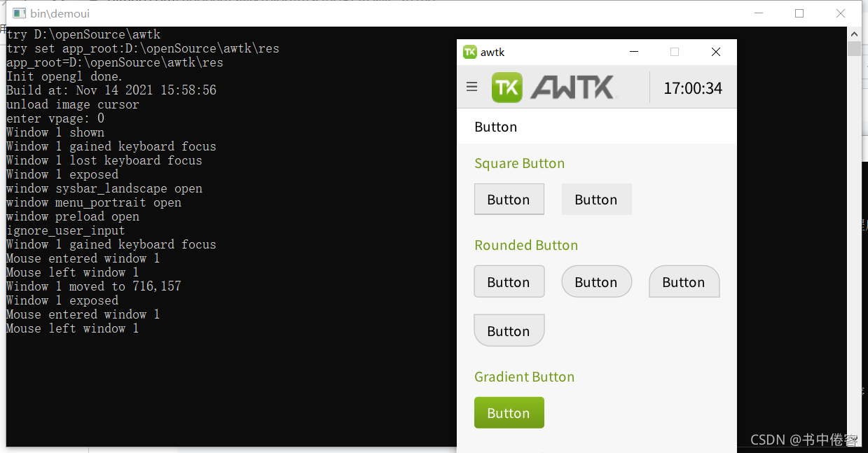The height and width of the screenshot is (453, 868).
Task: Open the hamburger menu in the awtk window
Action: 471,87
